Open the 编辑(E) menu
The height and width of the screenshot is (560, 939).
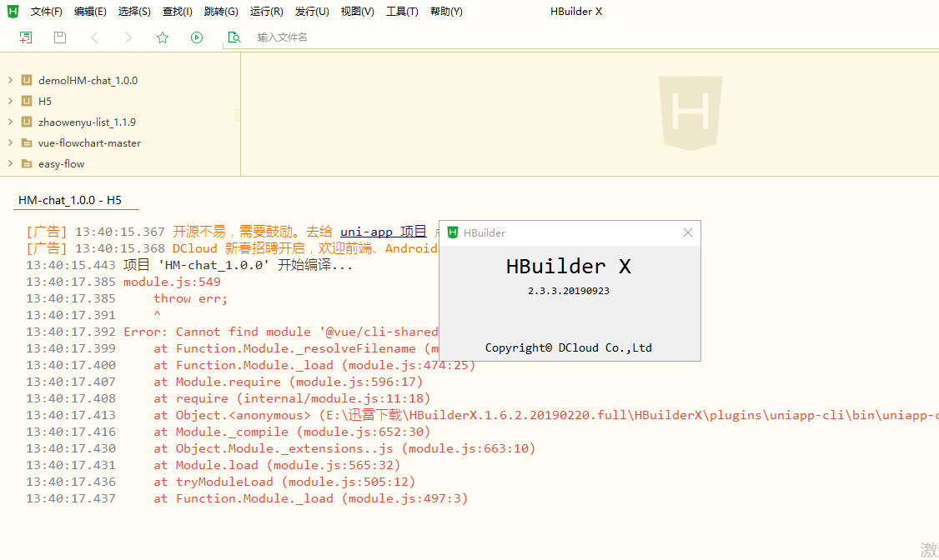tap(90, 12)
